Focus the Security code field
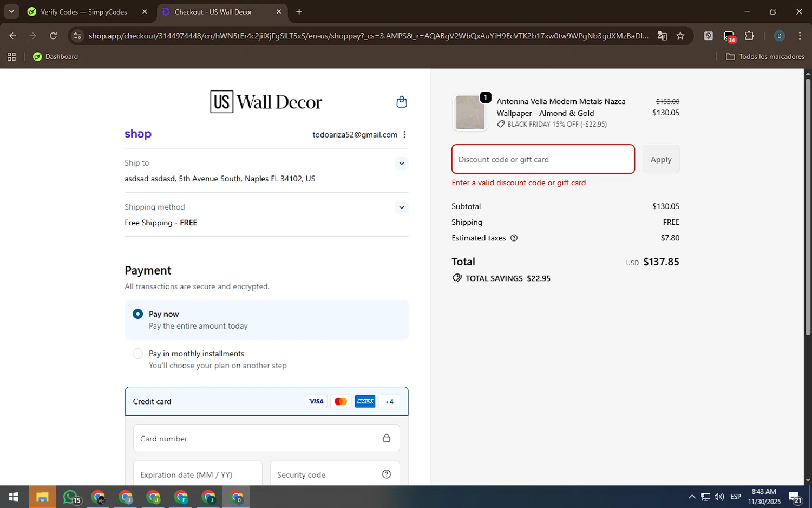The image size is (812, 508). [x=335, y=474]
